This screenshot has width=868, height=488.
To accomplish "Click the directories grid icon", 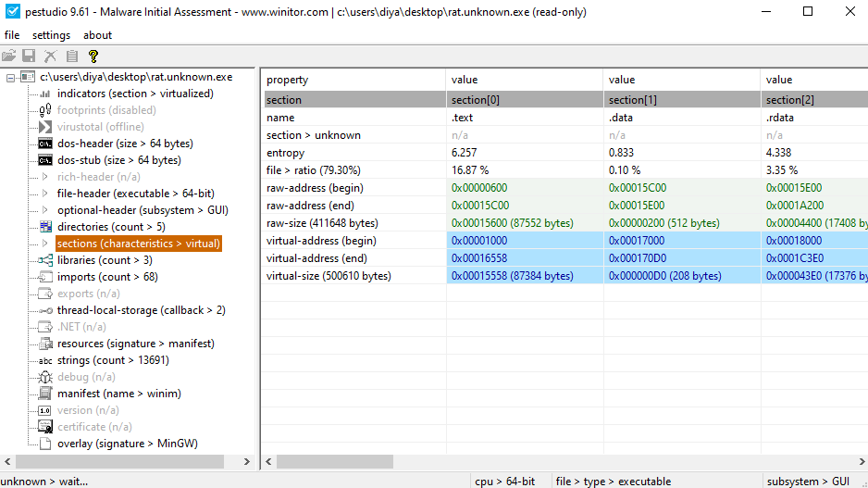I will tap(45, 227).
